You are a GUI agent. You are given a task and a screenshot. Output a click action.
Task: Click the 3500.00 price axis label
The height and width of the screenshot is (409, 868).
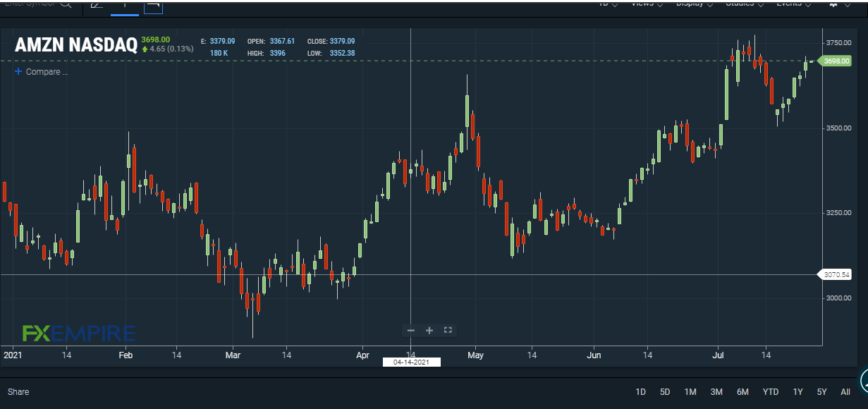coord(838,128)
